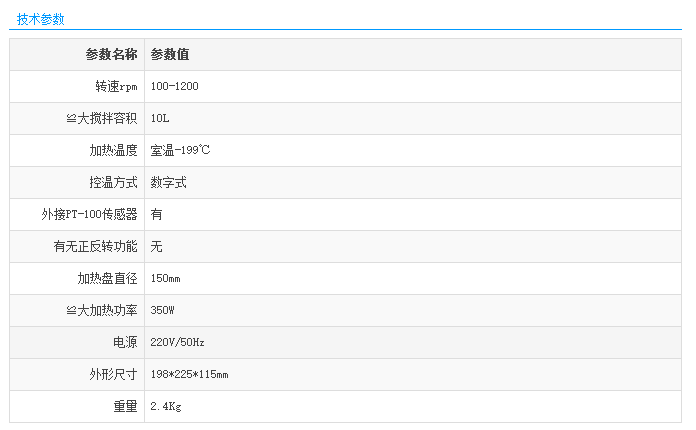The image size is (696, 430).
Task: Select the 10L volume value
Action: 160,119
